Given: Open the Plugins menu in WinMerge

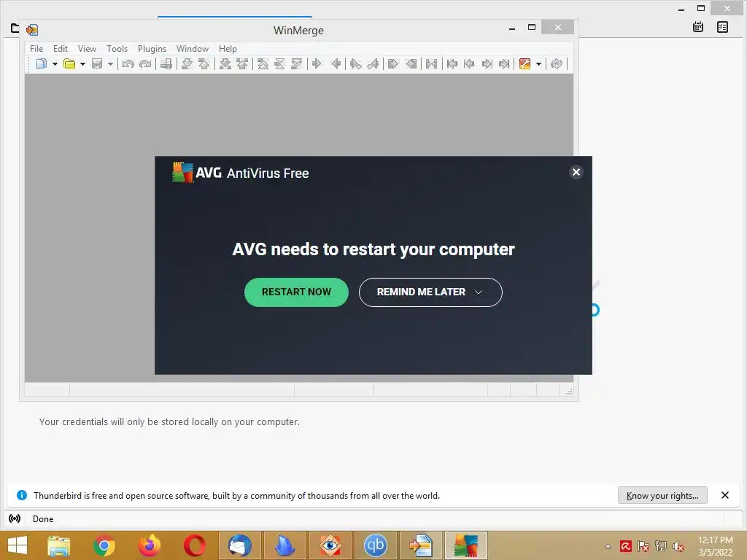Looking at the screenshot, I should [152, 49].
